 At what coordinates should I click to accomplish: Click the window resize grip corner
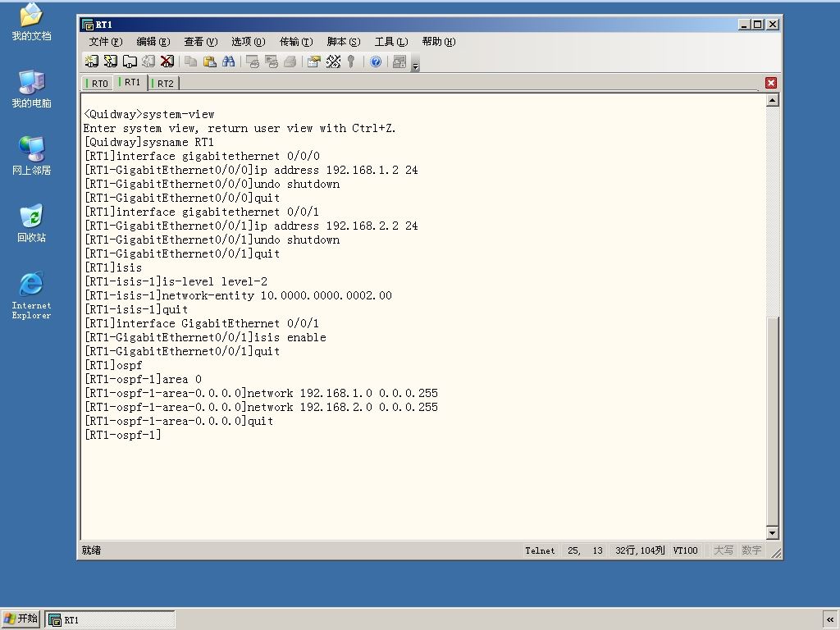pos(776,553)
